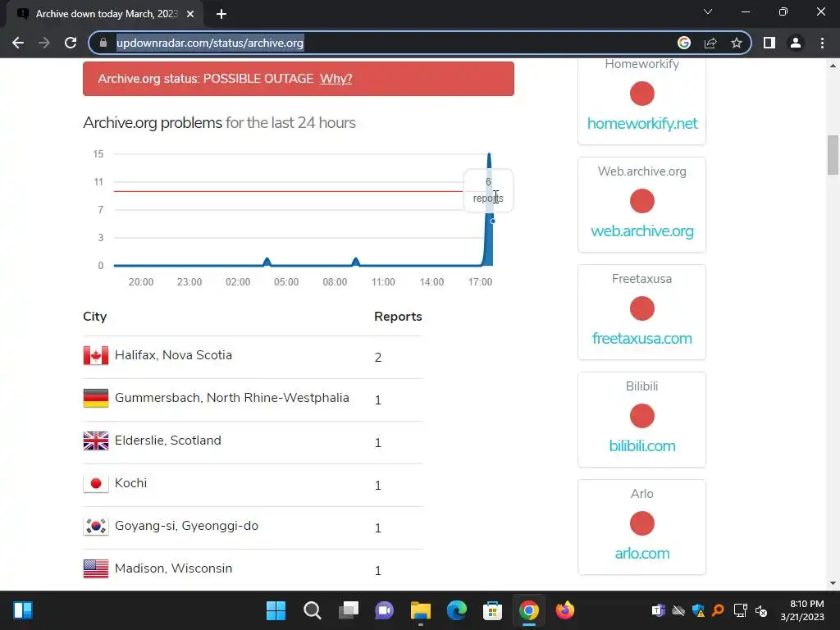Click Bilibili red status circle
The width and height of the screenshot is (840, 630).
(641, 416)
